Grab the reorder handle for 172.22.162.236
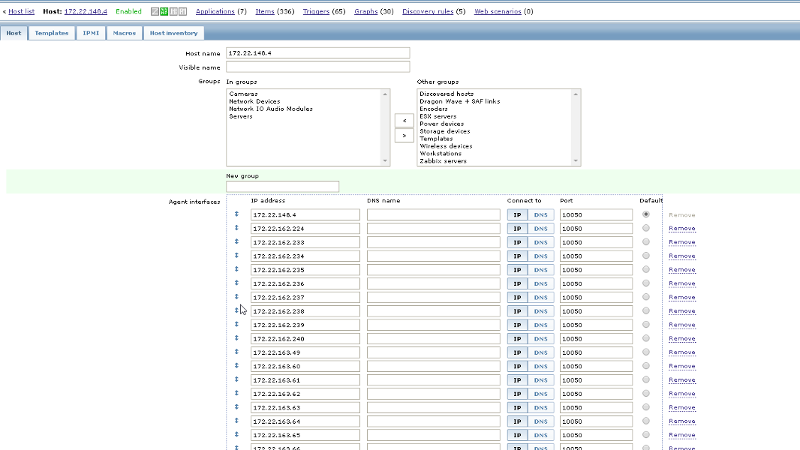Image resolution: width=800 pixels, height=450 pixels. (237, 283)
